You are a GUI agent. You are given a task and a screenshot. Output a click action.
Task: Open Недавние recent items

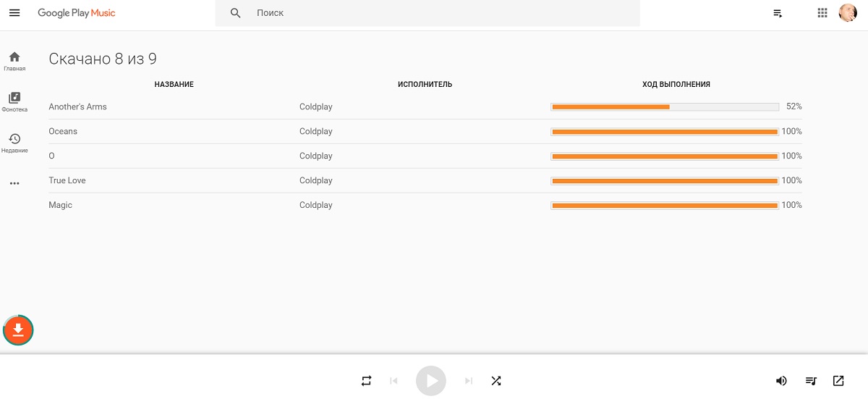click(14, 143)
